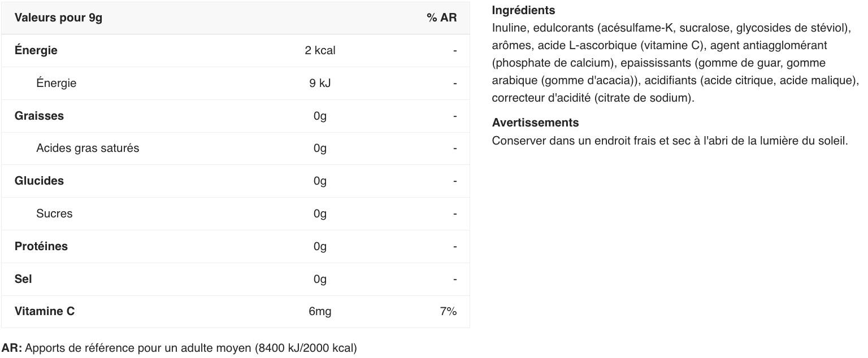Click the "Acides gras saturés" row label
The height and width of the screenshot is (358, 868).
click(88, 148)
